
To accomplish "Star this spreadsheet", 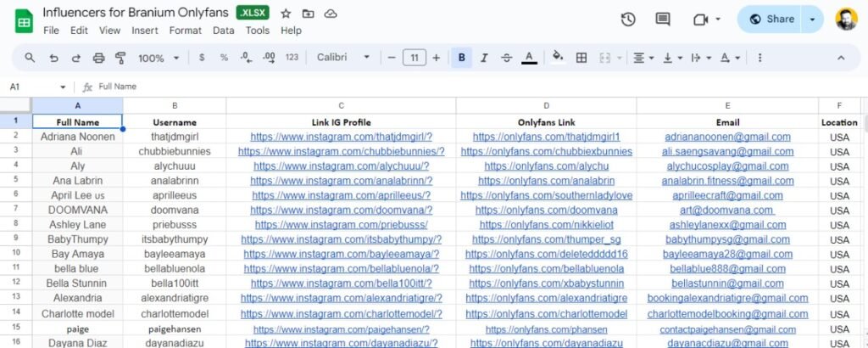I will click(x=286, y=14).
